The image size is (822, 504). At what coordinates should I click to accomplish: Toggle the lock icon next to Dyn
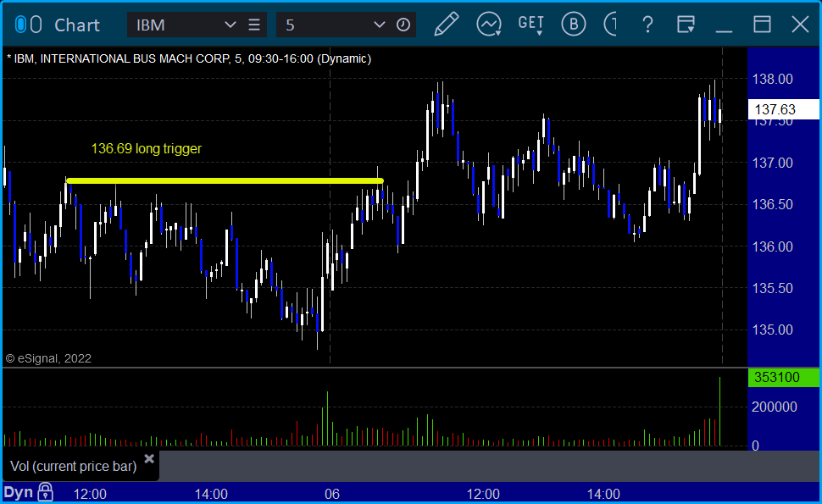point(46,492)
